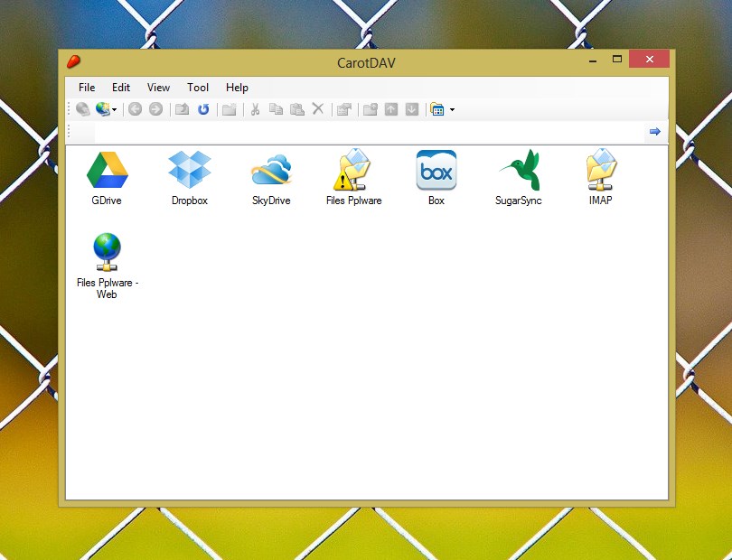Maximize the CarotDAV window
Viewport: 732px width, 560px height.
click(x=617, y=60)
